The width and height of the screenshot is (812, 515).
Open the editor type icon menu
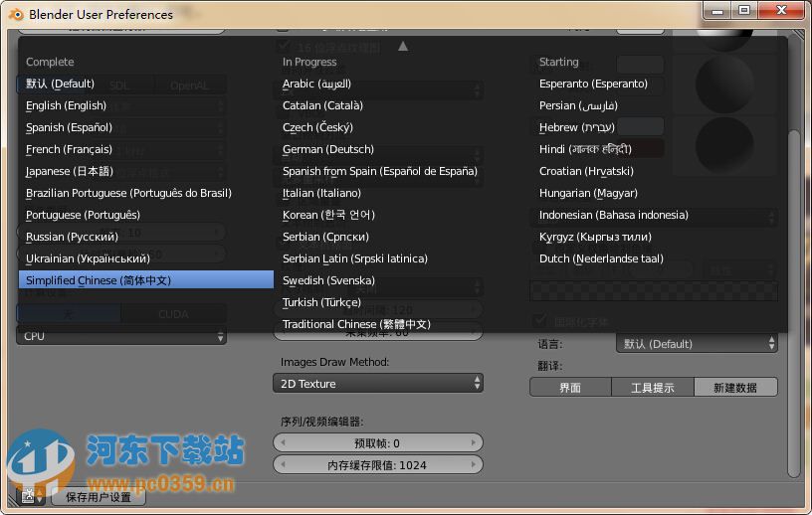tap(32, 496)
